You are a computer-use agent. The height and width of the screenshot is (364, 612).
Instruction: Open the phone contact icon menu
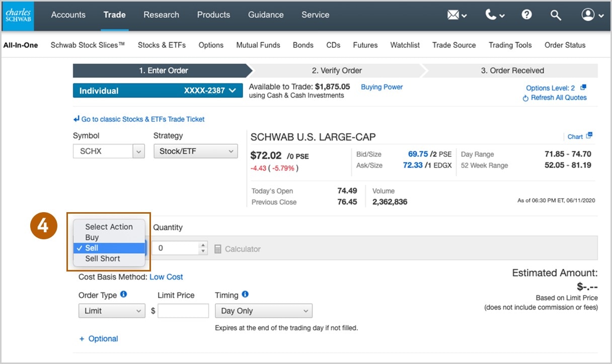coord(495,15)
